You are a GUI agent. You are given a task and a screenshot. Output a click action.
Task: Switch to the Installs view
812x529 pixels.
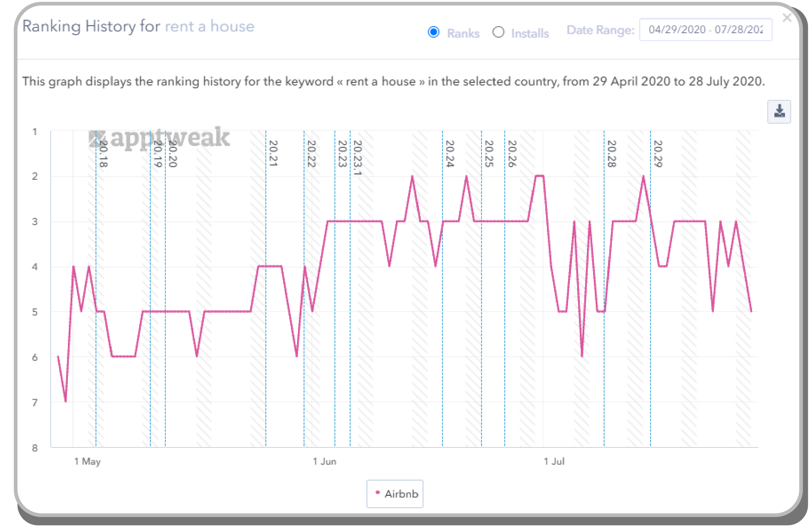tap(499, 32)
